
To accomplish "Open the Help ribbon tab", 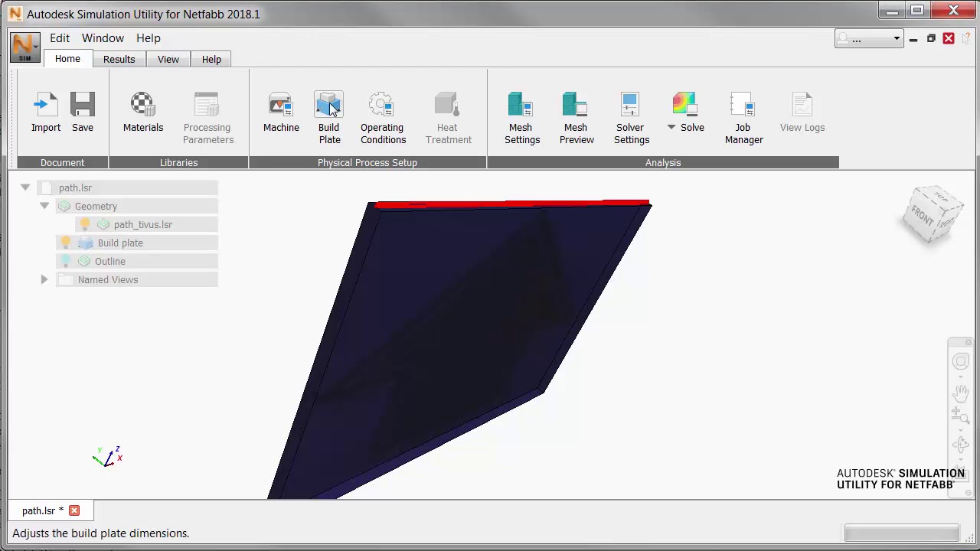I will point(211,59).
